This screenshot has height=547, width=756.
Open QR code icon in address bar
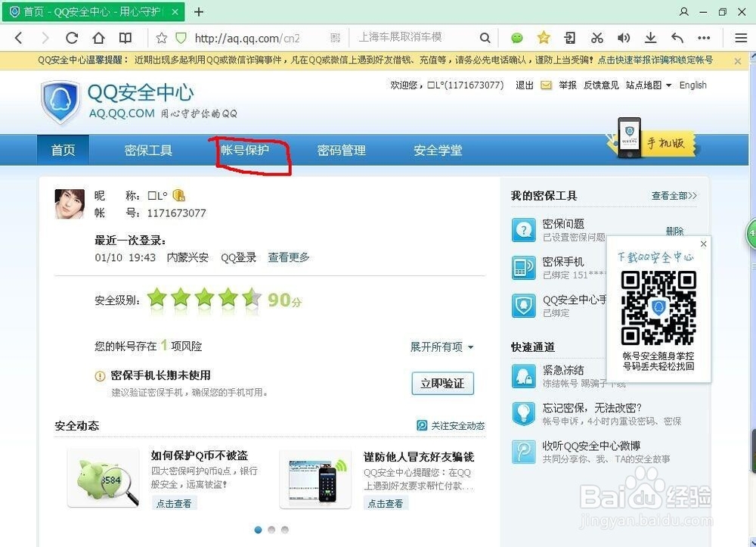pyautogui.click(x=336, y=38)
